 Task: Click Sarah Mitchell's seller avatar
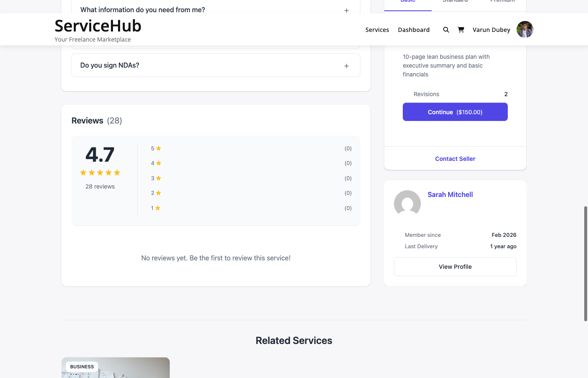[x=407, y=203]
